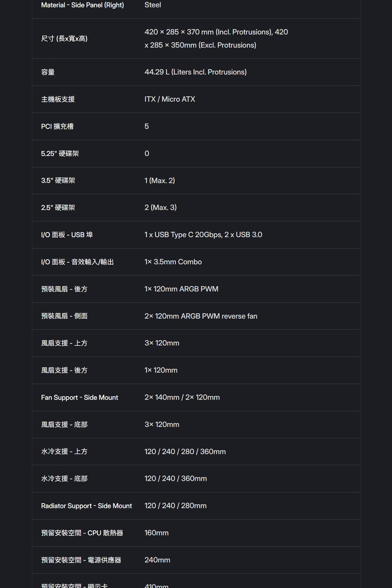This screenshot has height=588, width=392.
Task: Select the '2× 140mm / 2× 120mm' value
Action: pos(182,397)
